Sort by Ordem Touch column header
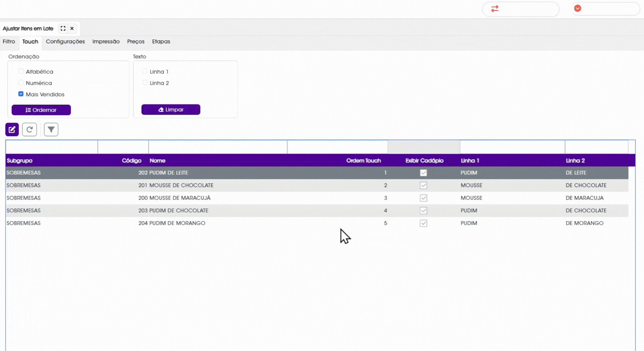 (x=364, y=161)
